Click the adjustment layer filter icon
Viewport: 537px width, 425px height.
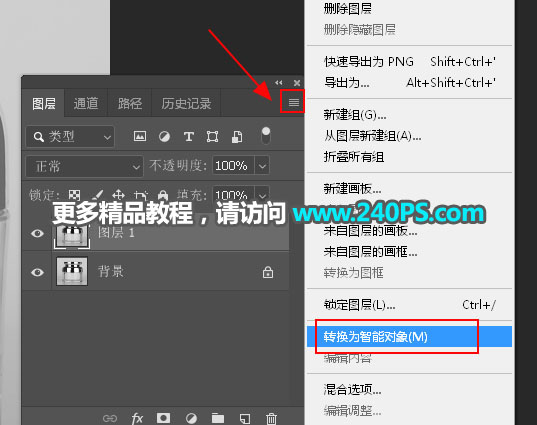(164, 137)
